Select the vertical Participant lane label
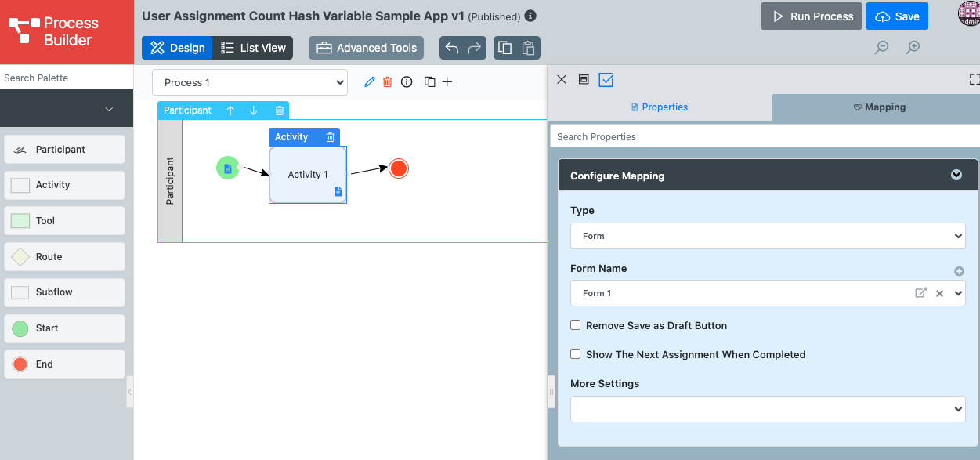The width and height of the screenshot is (980, 460). point(170,181)
